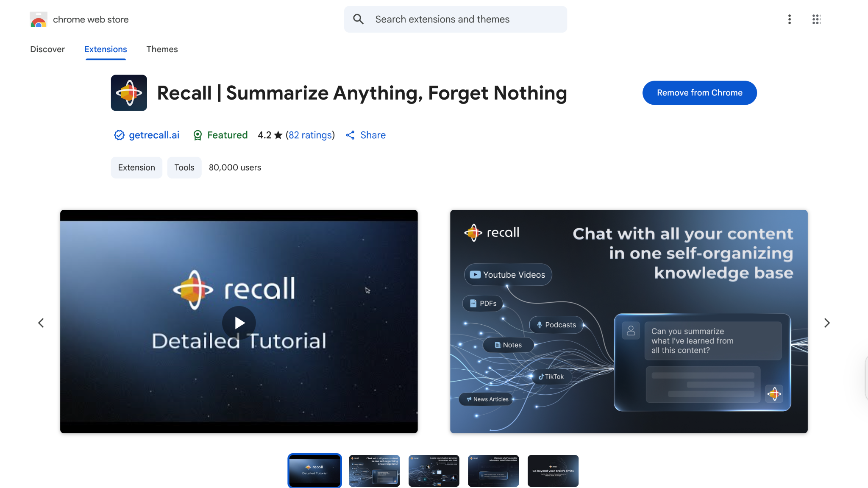Click the search magnifier icon

(359, 19)
